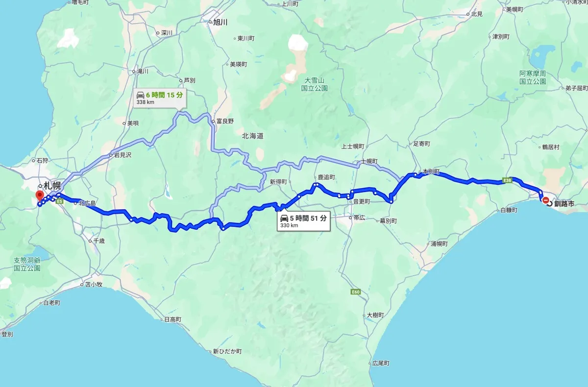The width and height of the screenshot is (588, 387).
Task: Click the E38 highway shield
Action: point(507,180)
